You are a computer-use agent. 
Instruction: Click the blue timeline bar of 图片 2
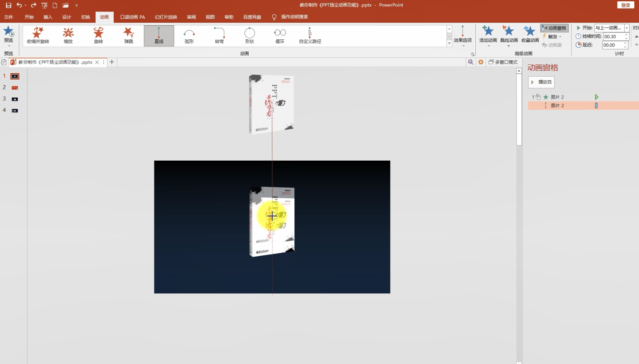pos(596,106)
